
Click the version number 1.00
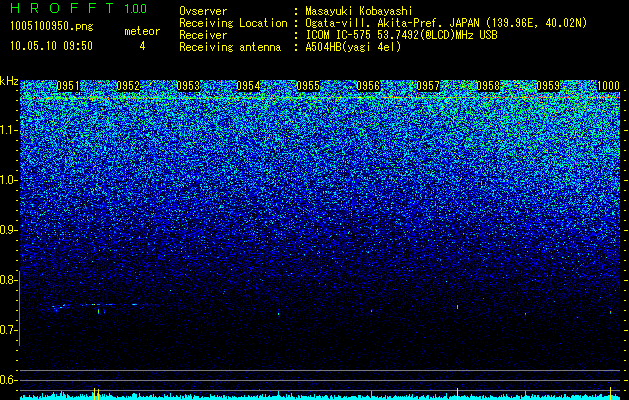pos(135,8)
